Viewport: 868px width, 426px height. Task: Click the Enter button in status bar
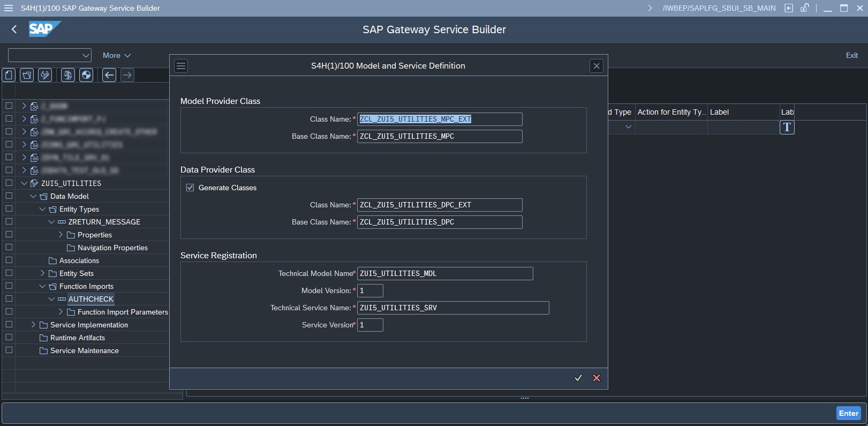pyautogui.click(x=849, y=413)
